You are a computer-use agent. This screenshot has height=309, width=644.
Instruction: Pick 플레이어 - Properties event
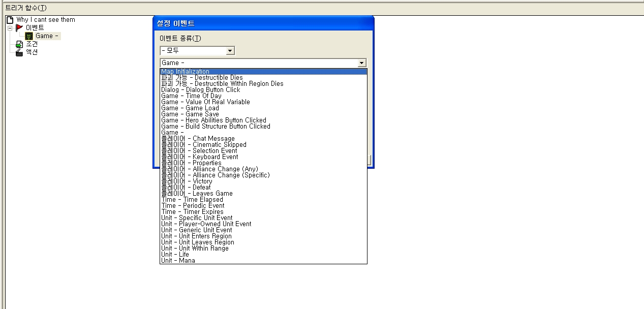point(263,163)
